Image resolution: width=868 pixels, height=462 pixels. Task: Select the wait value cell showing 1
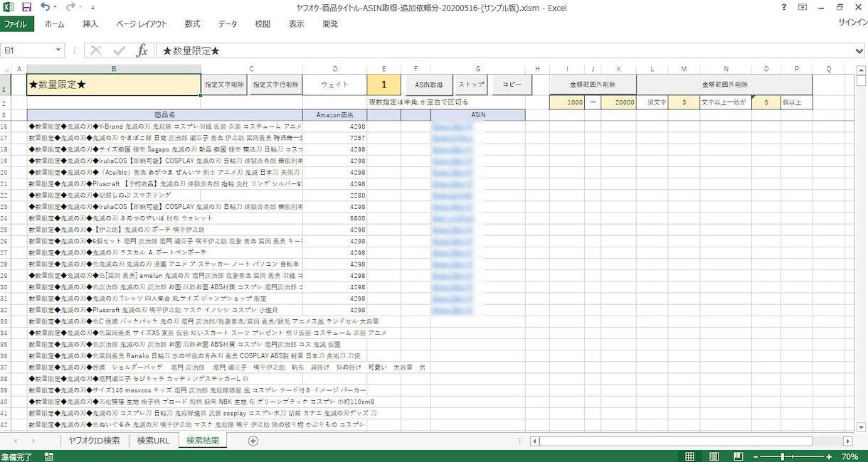(x=384, y=85)
